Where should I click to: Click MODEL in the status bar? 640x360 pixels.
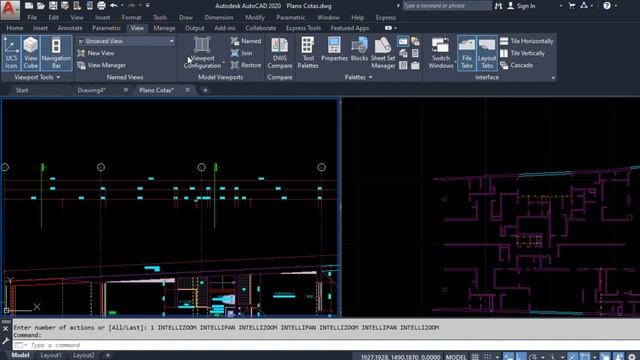[456, 357]
